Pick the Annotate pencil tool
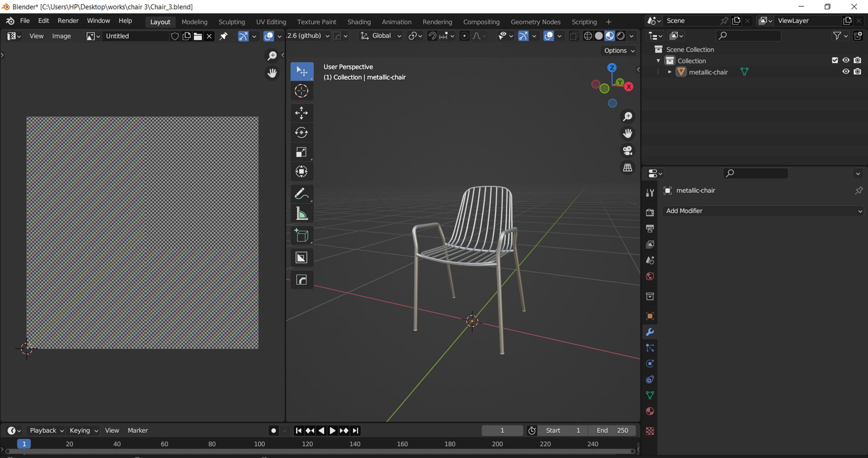 coord(302,194)
